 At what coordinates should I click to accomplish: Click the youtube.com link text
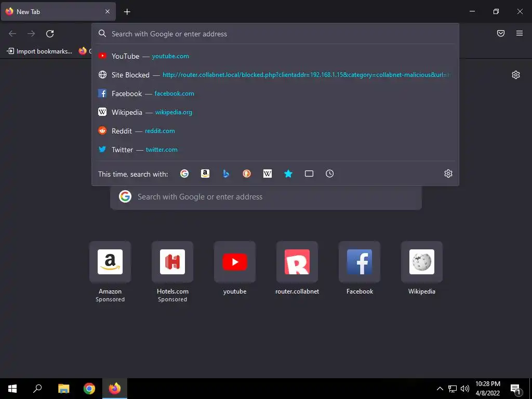click(170, 56)
